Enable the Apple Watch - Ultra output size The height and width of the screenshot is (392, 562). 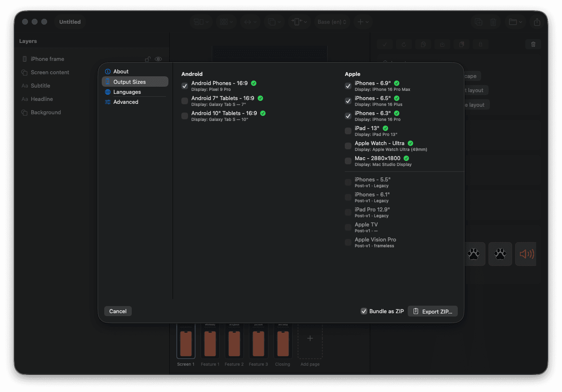tap(348, 146)
